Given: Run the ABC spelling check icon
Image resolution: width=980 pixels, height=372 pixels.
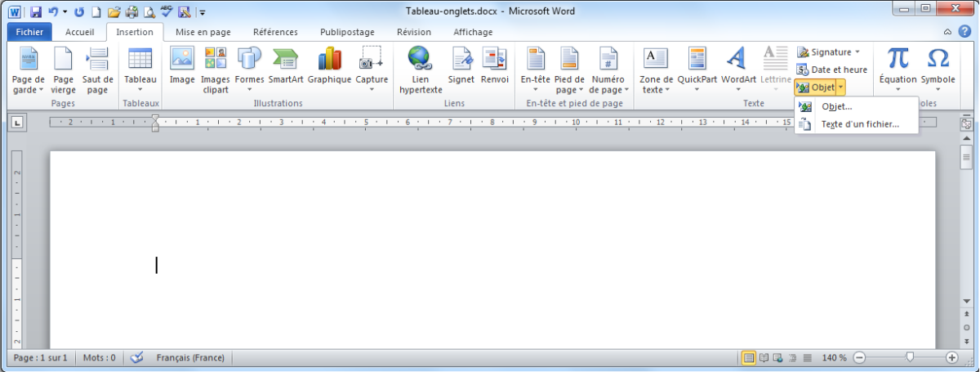Looking at the screenshot, I should tap(167, 12).
